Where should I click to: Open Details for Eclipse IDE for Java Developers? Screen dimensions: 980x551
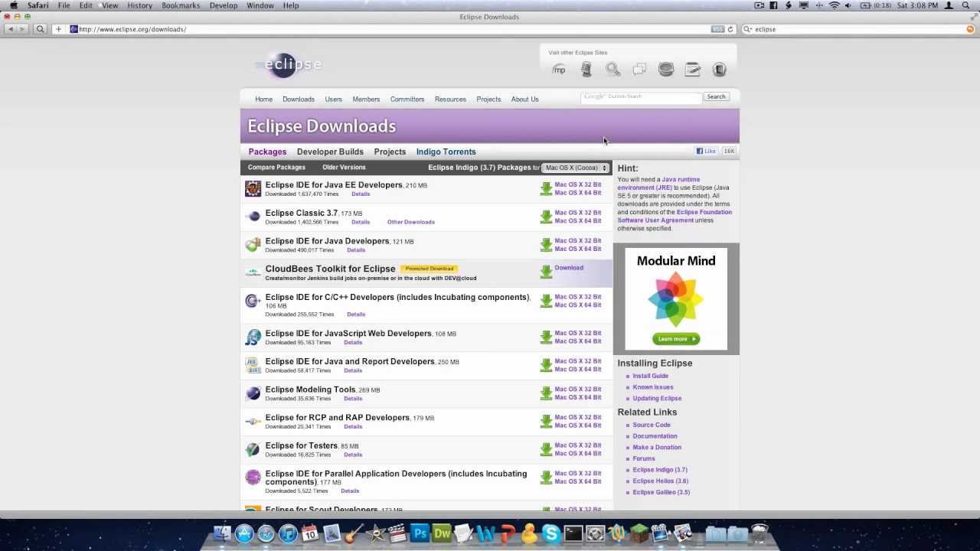tap(356, 250)
